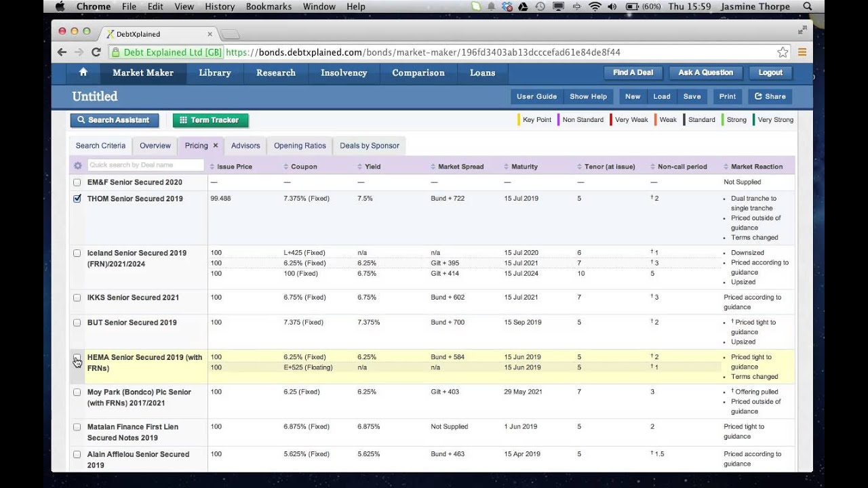Open display mirroring menu bar icon
The width and height of the screenshot is (868, 488).
(559, 6)
